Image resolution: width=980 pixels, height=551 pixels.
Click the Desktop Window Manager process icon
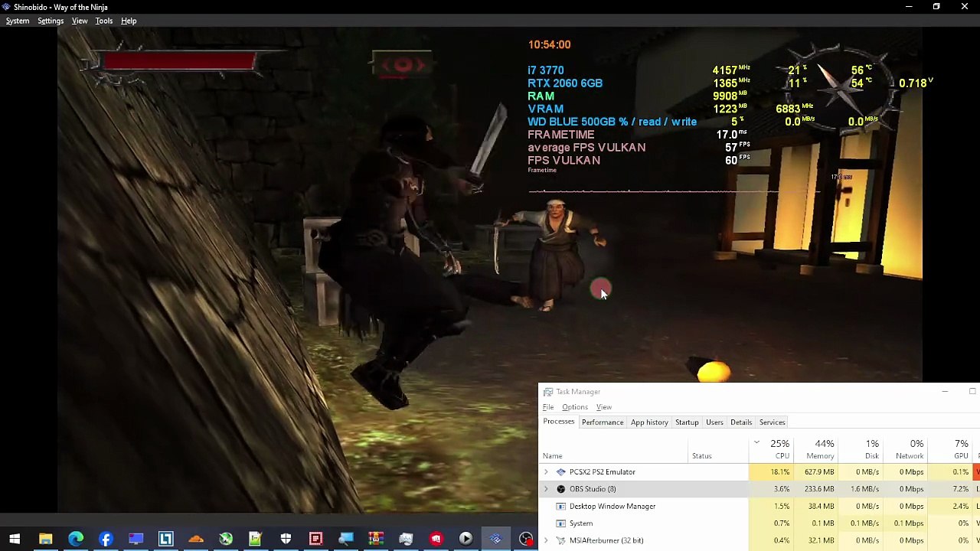point(561,507)
